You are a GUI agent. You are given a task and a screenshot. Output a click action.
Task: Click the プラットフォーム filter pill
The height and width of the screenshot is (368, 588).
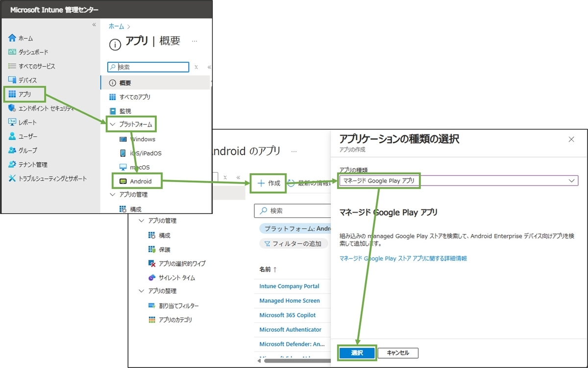296,229
